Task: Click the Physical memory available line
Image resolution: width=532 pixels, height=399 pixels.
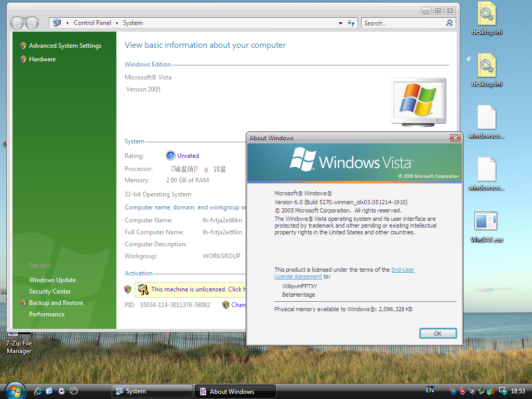Action: tap(343, 310)
